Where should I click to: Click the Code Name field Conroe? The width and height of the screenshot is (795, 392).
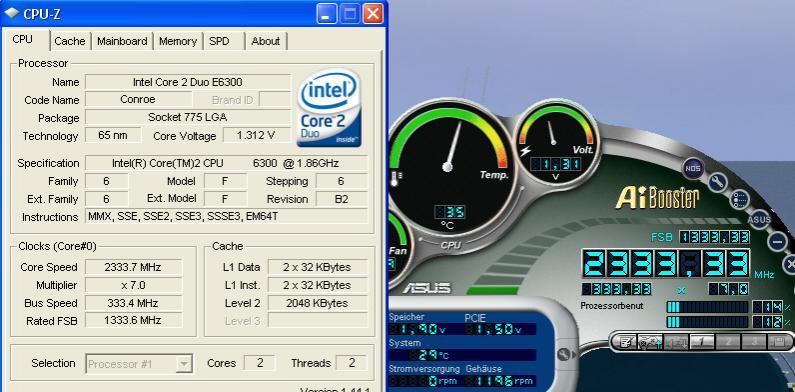point(138,99)
